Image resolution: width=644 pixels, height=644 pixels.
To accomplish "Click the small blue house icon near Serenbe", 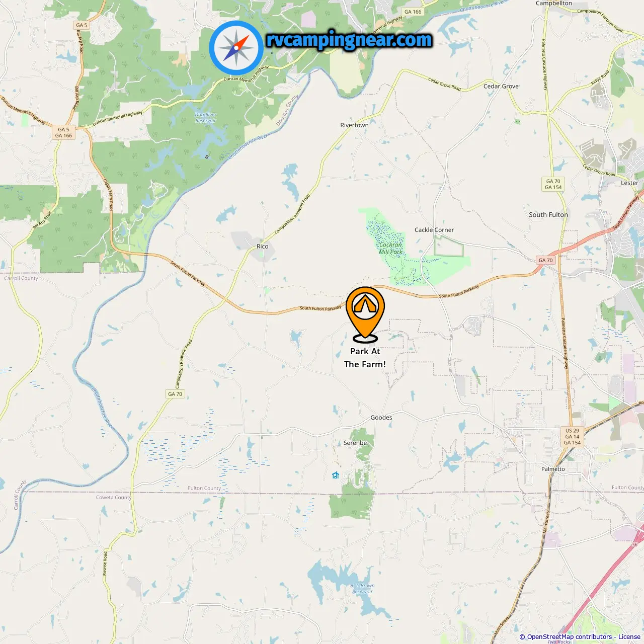I will [x=336, y=475].
